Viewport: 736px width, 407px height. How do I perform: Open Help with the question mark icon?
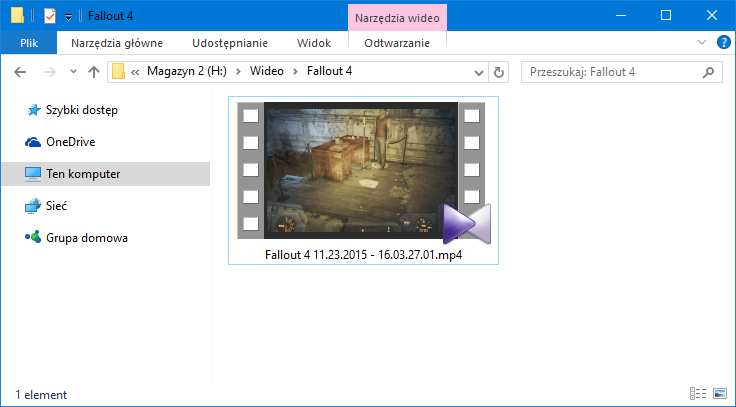723,42
